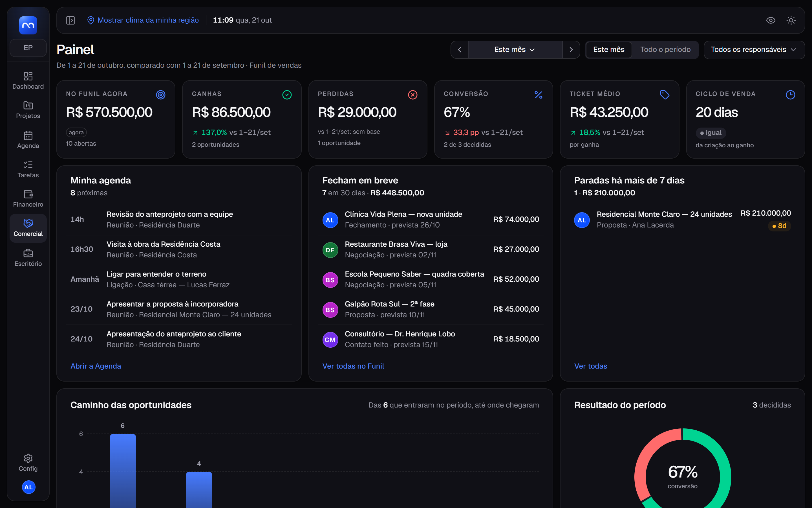Switch theme with the sun icon
812x508 pixels.
tap(791, 20)
